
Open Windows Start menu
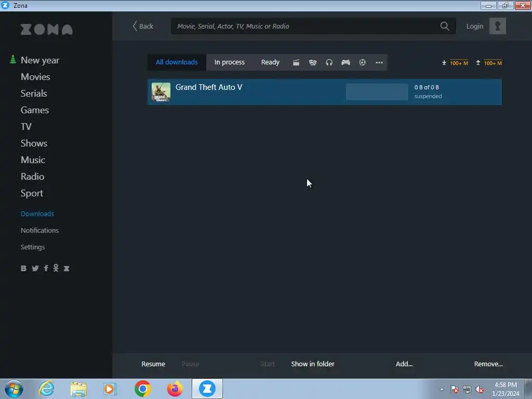14,389
